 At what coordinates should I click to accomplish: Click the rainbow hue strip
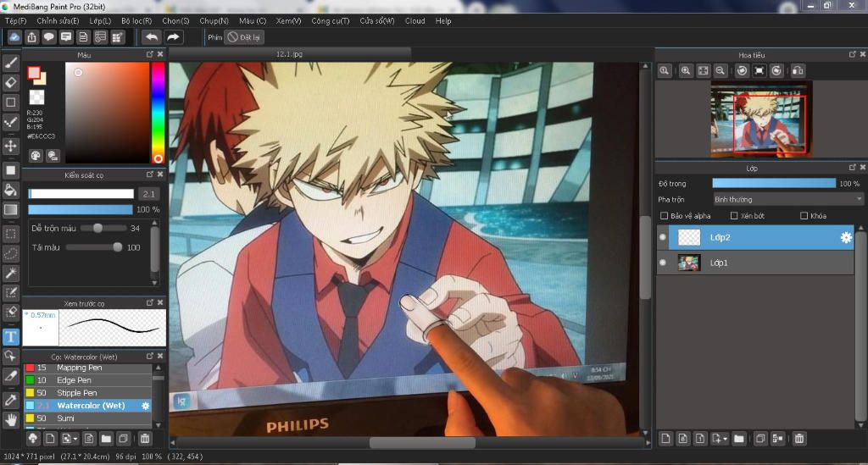[158, 113]
